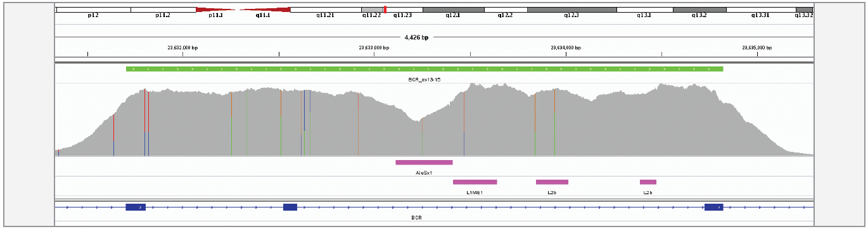Image resolution: width=868 pixels, height=229 pixels.
Task: Click the grey coverage track histogram
Action: (x=434, y=120)
